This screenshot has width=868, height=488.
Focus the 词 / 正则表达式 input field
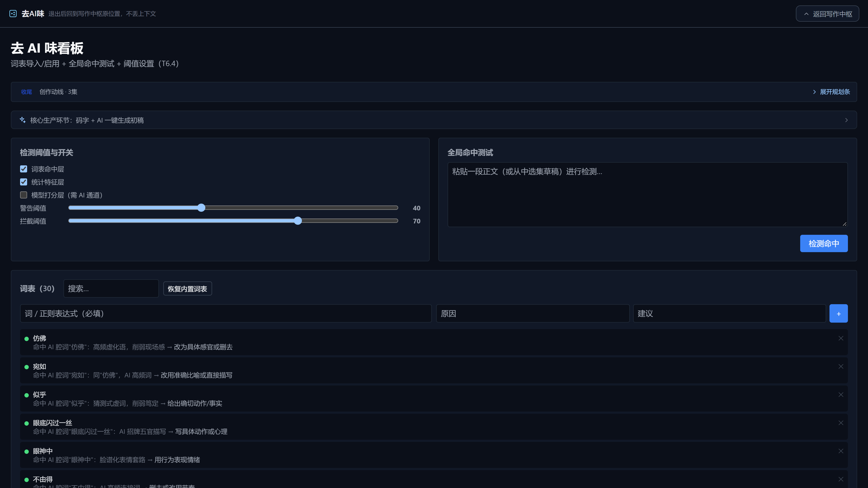(x=226, y=314)
